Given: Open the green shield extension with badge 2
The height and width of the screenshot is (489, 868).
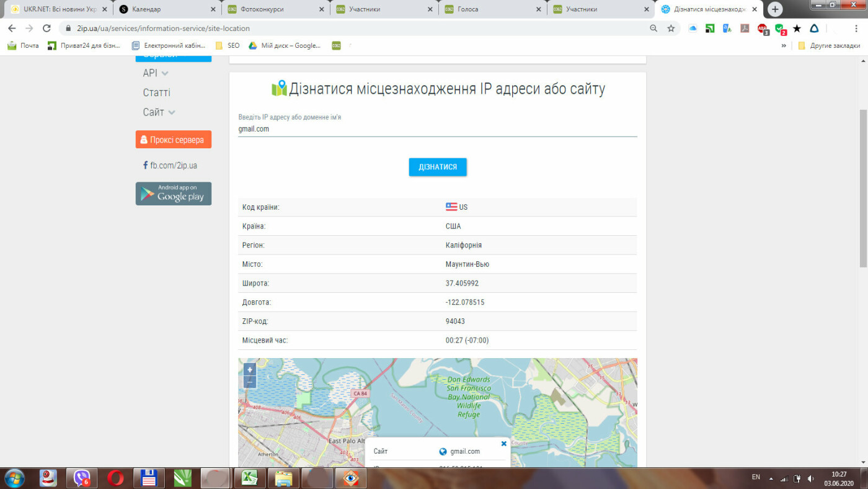Looking at the screenshot, I should 780,29.
